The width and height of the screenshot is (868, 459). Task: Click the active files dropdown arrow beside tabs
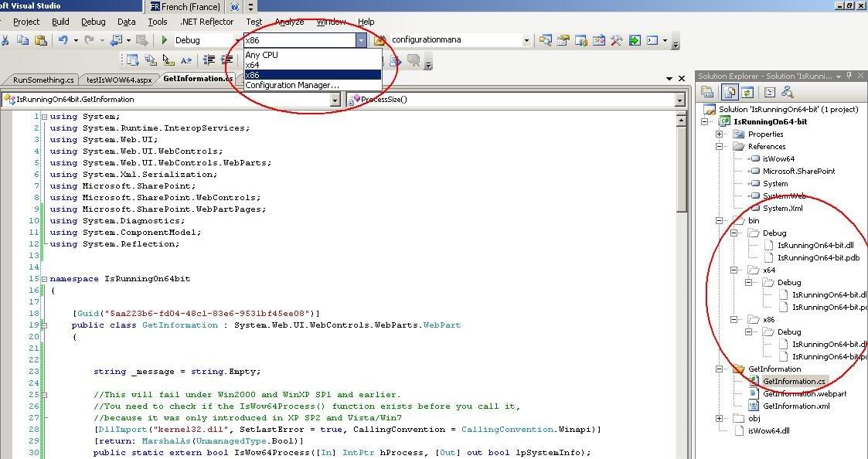pos(669,79)
